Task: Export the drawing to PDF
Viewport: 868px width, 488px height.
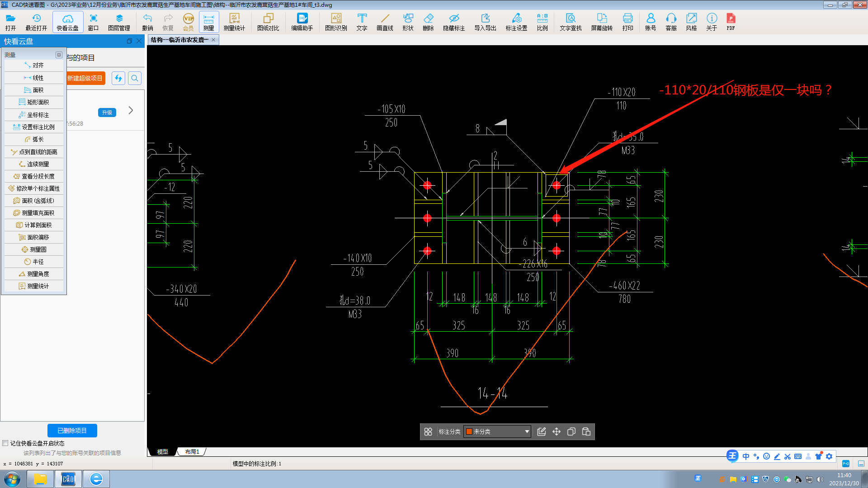Action: [x=731, y=22]
